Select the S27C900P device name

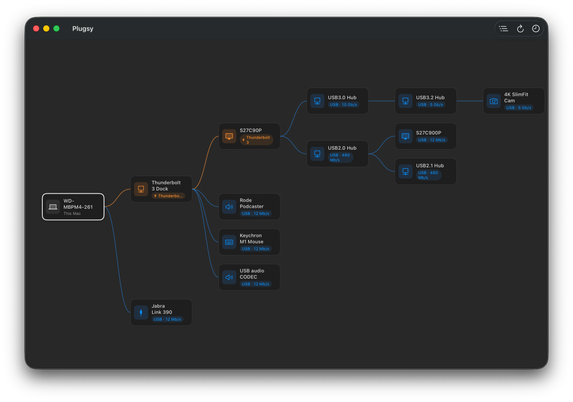click(428, 133)
